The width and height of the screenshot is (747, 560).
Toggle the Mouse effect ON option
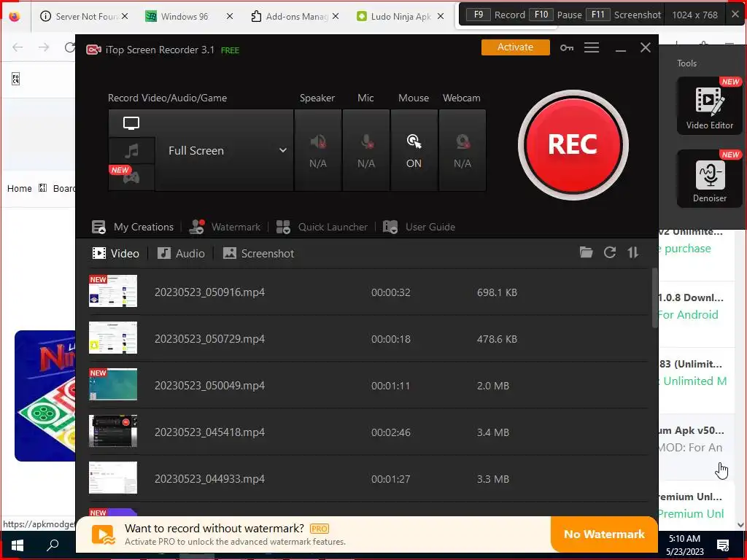[x=414, y=150]
